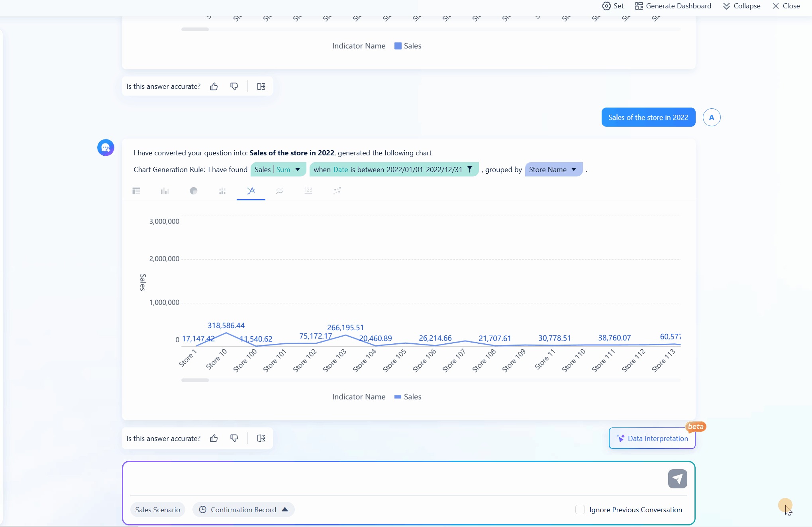
Task: Switch chart to table view icon
Action: click(136, 191)
